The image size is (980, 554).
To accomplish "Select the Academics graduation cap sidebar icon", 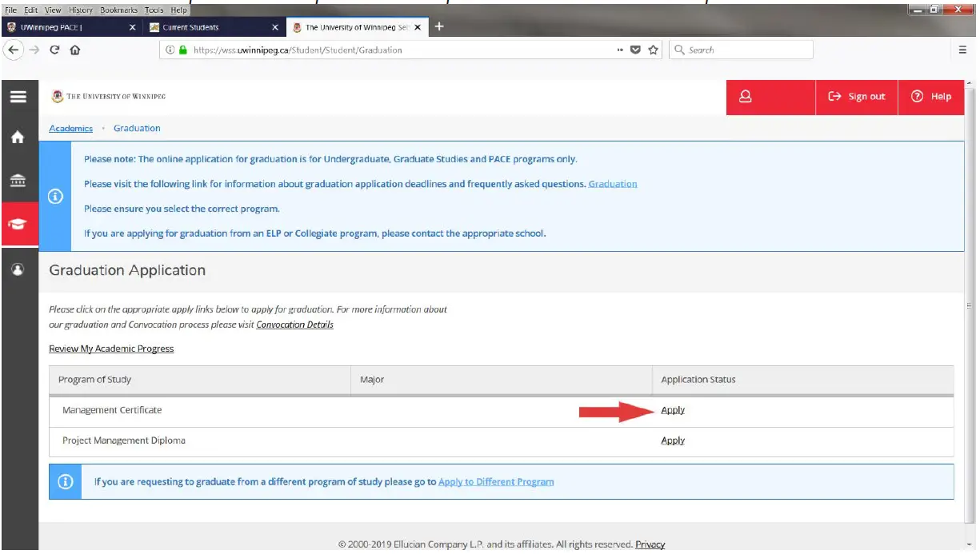I will [18, 225].
